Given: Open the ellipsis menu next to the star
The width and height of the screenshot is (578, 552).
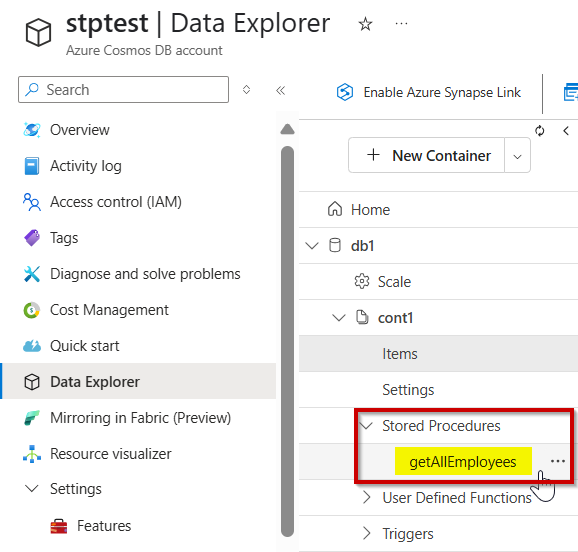Looking at the screenshot, I should click(x=401, y=24).
